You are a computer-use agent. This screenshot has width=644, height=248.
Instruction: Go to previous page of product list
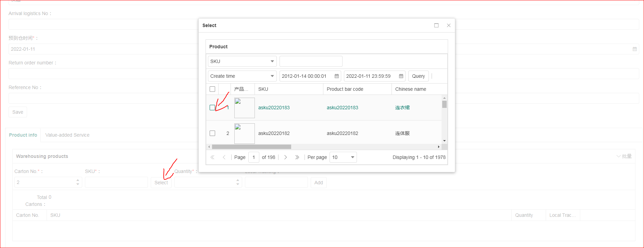pos(224,157)
